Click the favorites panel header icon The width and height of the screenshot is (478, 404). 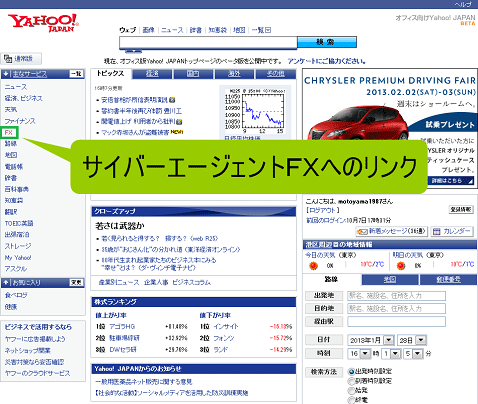click(6, 283)
